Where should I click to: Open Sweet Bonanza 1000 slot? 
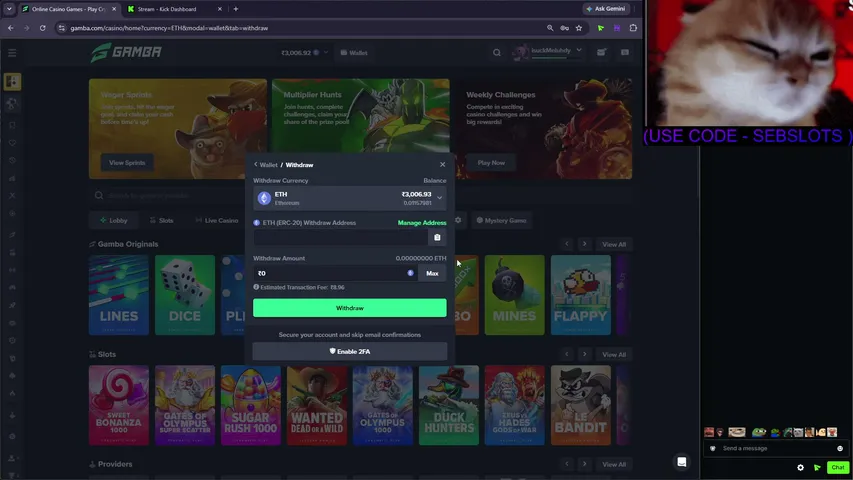(119, 405)
